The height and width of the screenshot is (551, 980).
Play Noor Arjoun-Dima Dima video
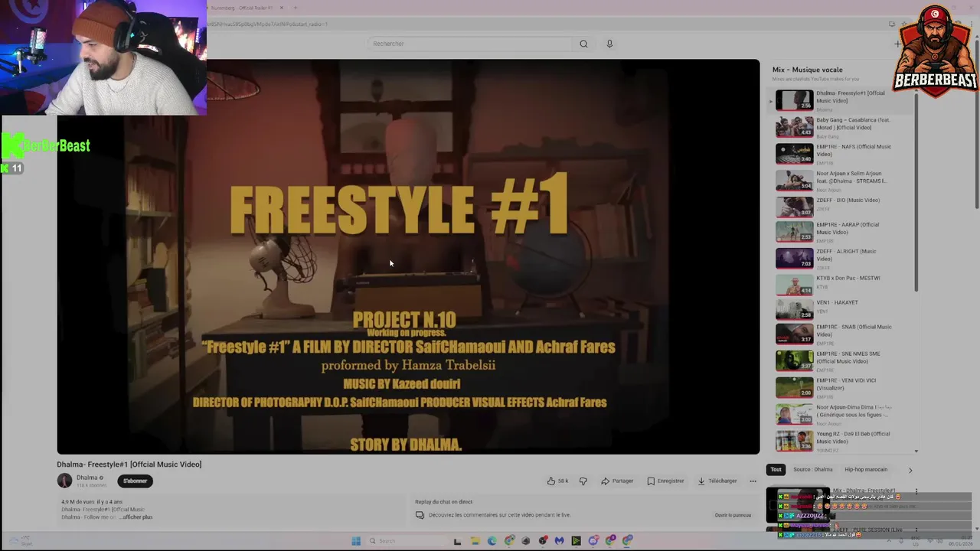point(842,414)
